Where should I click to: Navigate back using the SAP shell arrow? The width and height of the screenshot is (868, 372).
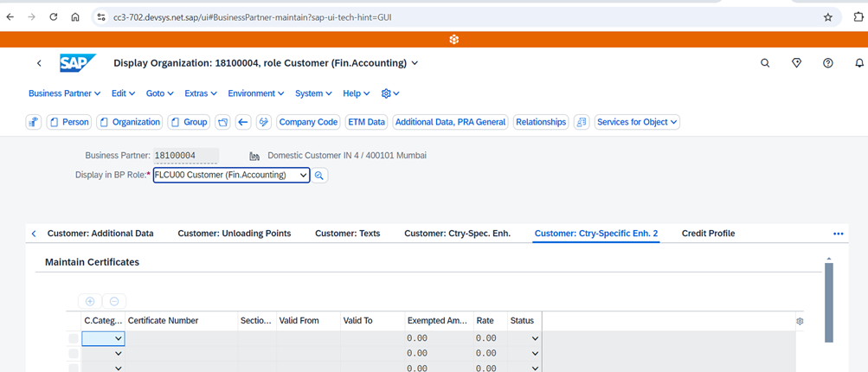(x=39, y=63)
